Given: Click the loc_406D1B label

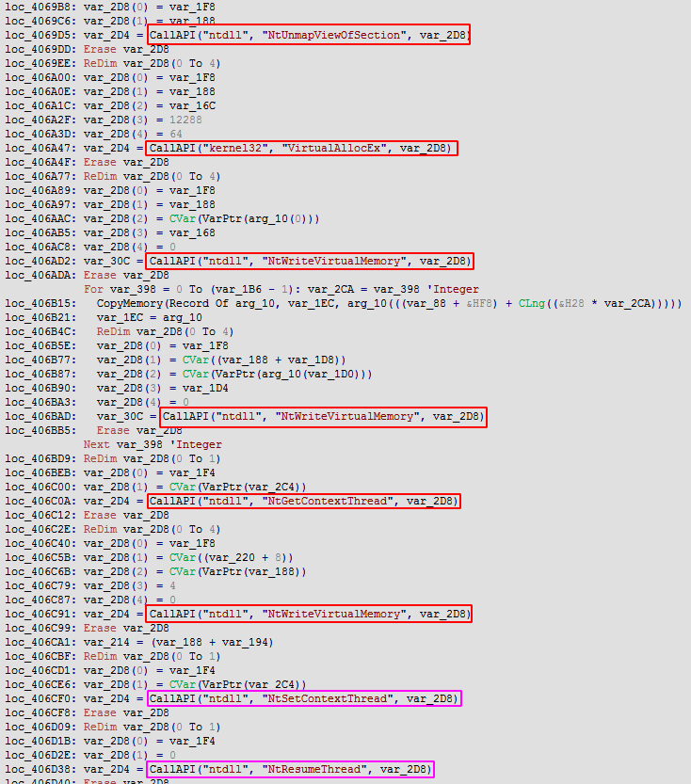Looking at the screenshot, I should (x=40, y=741).
